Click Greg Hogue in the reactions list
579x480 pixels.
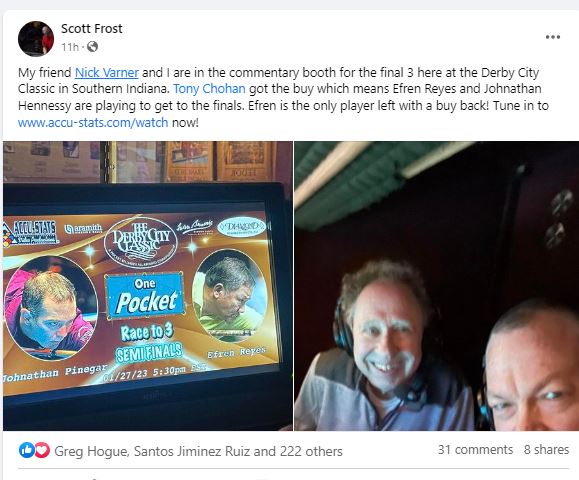point(91,451)
